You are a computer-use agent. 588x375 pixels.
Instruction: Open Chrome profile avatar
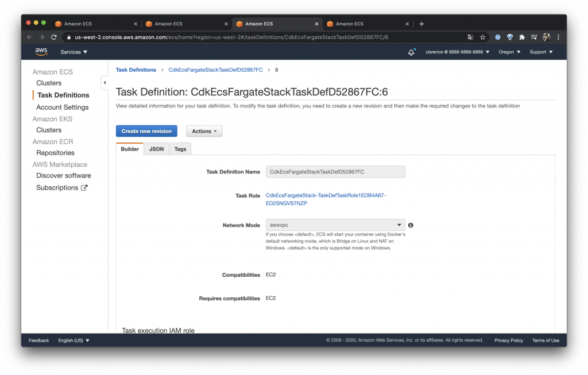click(x=546, y=37)
